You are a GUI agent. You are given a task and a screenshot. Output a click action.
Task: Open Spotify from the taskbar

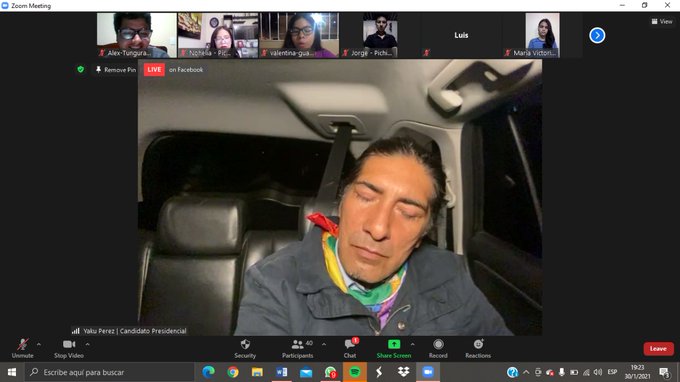tap(355, 372)
